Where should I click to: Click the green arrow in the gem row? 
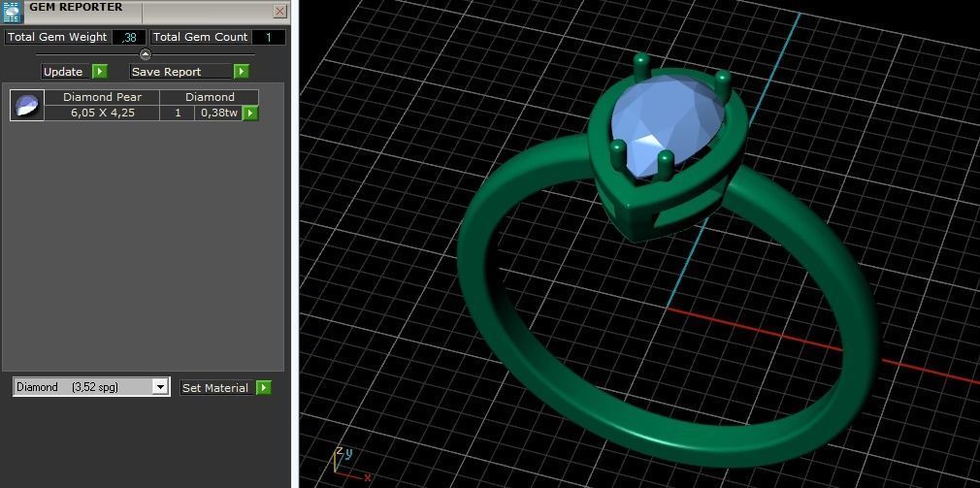pyautogui.click(x=250, y=114)
